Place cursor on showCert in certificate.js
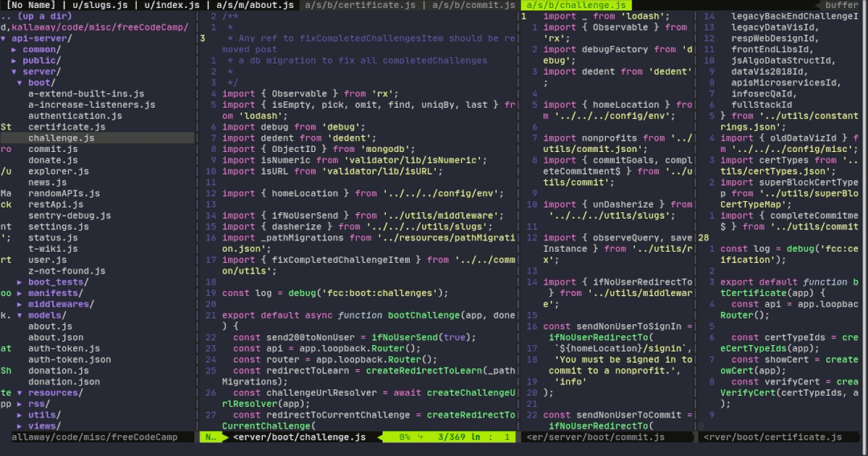 coord(786,359)
